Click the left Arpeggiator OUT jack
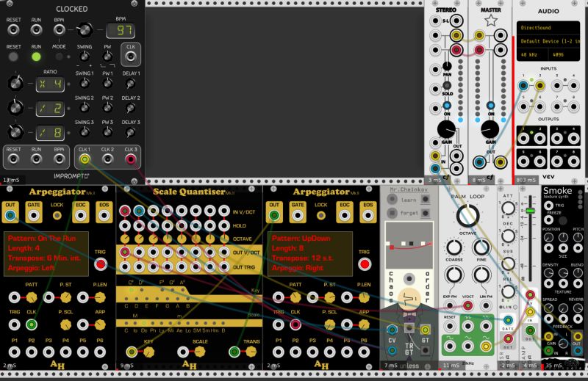 coord(10,216)
